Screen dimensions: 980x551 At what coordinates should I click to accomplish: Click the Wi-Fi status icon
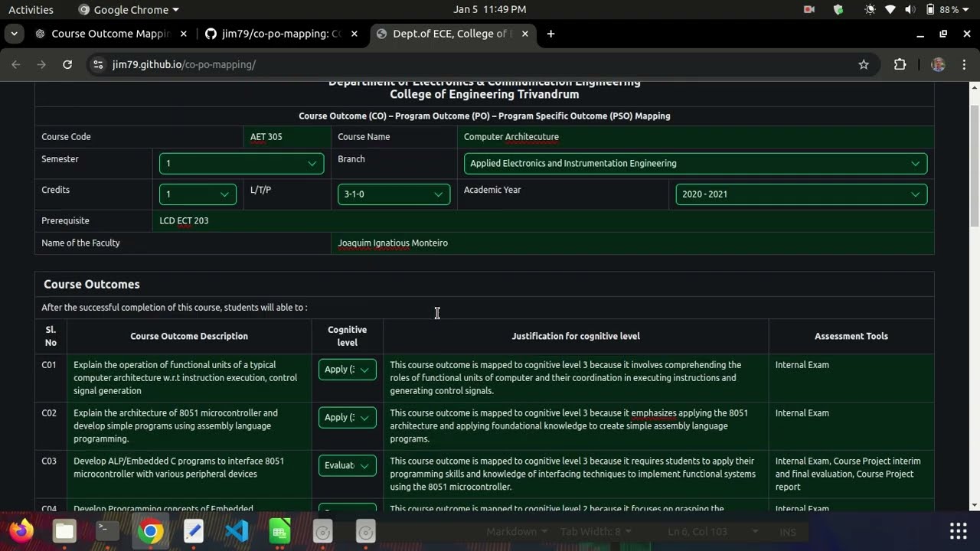point(890,9)
